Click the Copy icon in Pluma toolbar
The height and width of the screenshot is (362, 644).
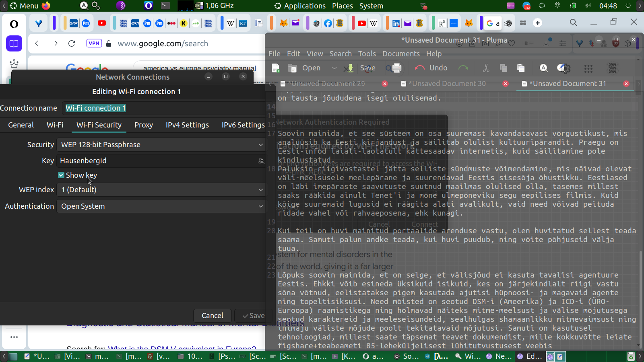pyautogui.click(x=503, y=68)
